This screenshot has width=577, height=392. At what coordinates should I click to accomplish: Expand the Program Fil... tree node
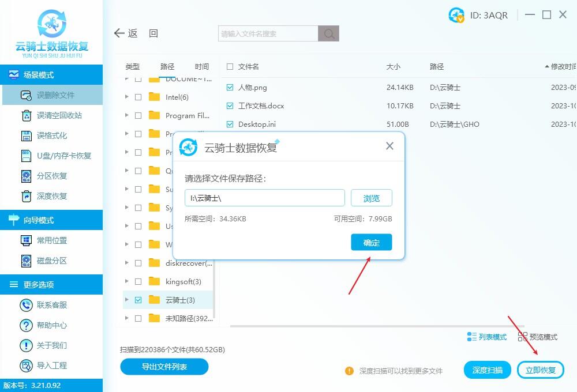pyautogui.click(x=126, y=115)
